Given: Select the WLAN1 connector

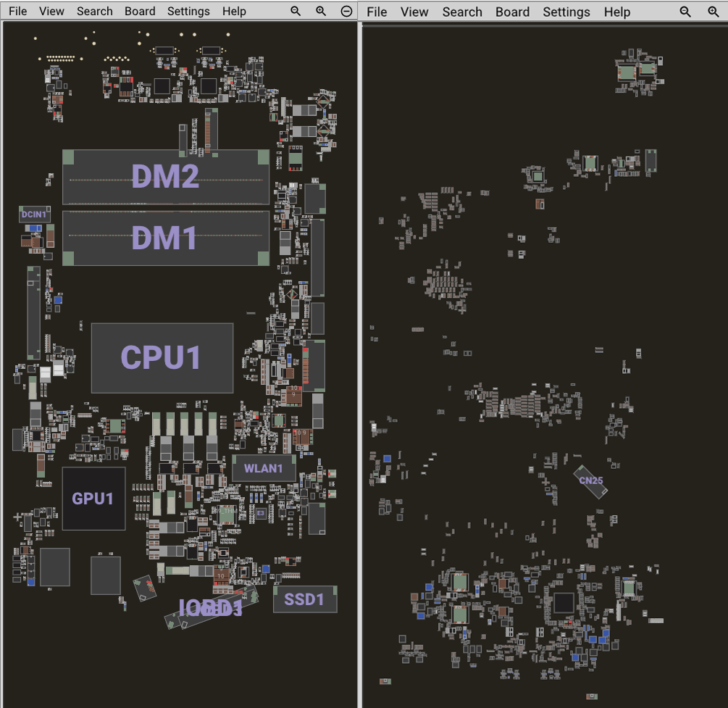Looking at the screenshot, I should (x=264, y=468).
